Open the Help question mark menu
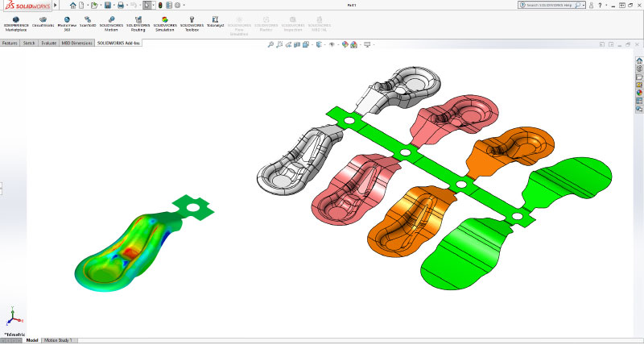The image size is (644, 345). tap(600, 5)
